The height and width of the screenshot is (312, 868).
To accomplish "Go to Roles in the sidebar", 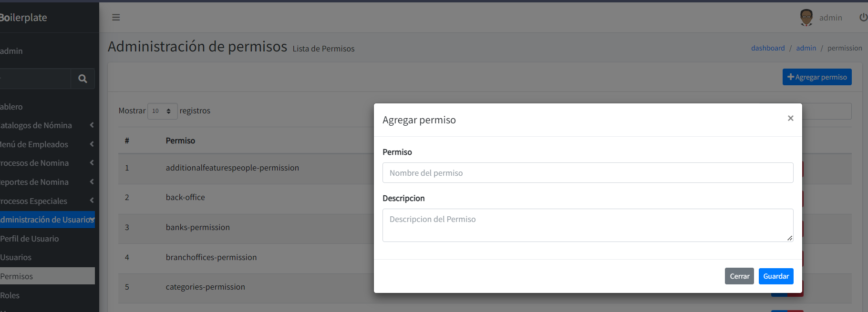I will [10, 295].
